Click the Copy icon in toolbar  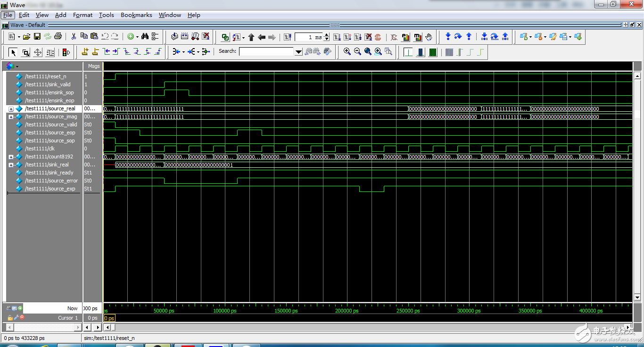84,36
